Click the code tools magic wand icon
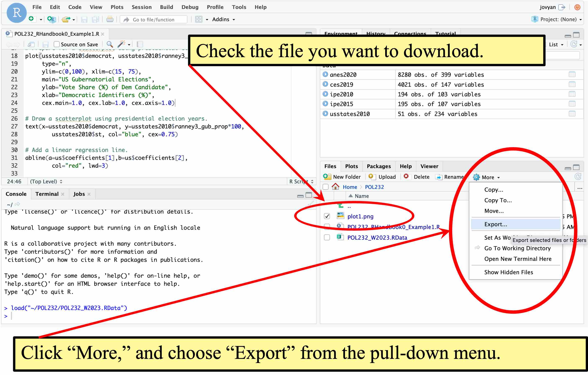This screenshot has height=375, width=588. (121, 44)
